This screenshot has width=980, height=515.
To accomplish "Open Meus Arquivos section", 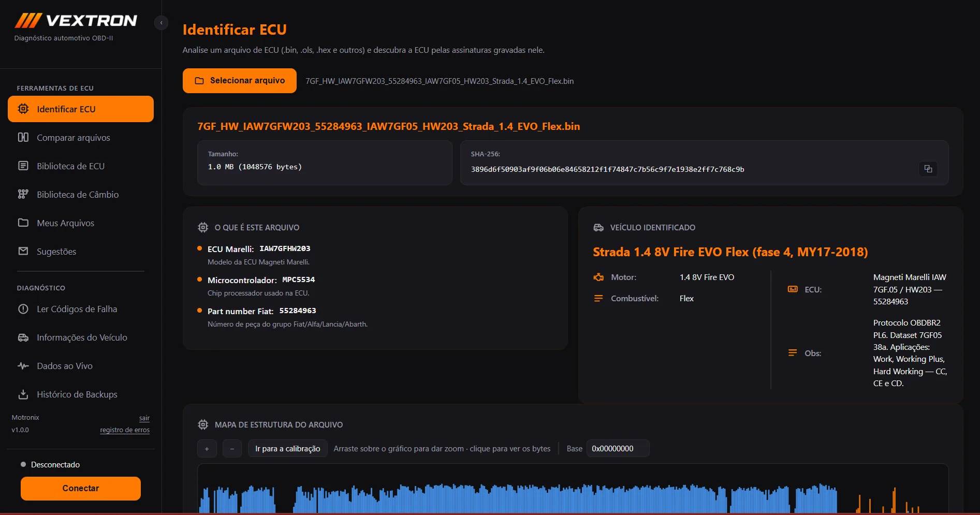I will pos(81,223).
